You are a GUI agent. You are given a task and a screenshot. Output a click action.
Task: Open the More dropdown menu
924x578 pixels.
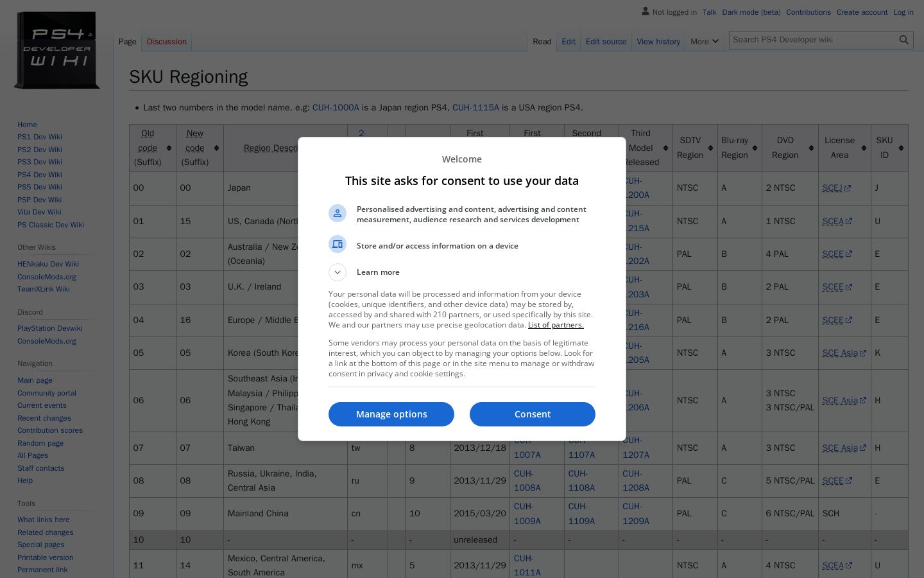pyautogui.click(x=705, y=42)
